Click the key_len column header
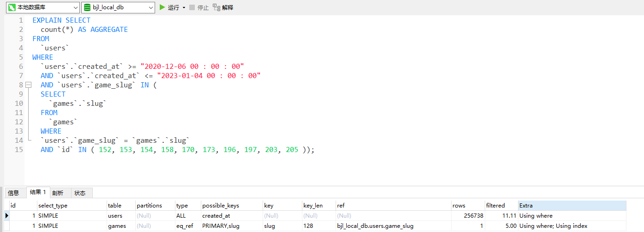Image resolution: width=644 pixels, height=232 pixels. point(319,205)
